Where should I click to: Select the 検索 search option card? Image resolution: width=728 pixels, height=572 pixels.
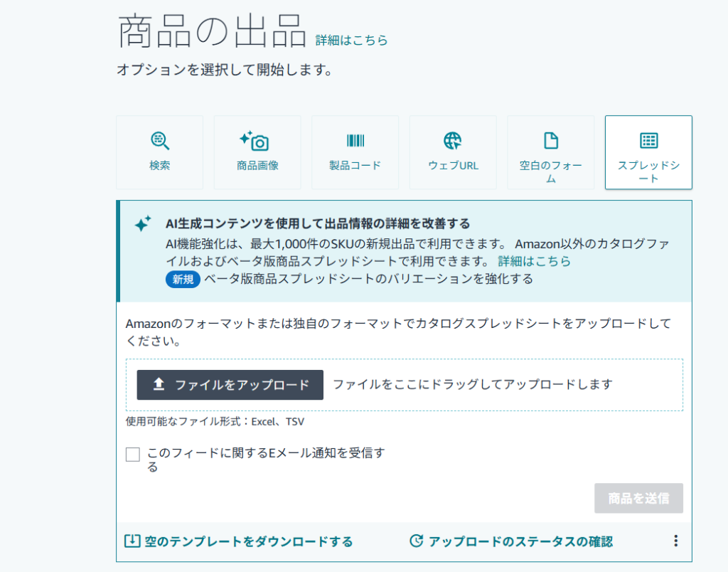(159, 152)
